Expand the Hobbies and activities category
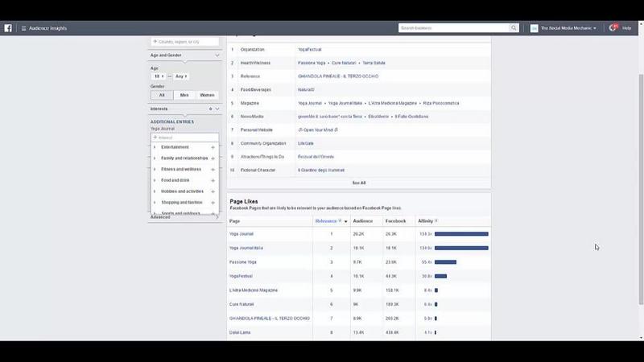This screenshot has width=644, height=362. 155,191
